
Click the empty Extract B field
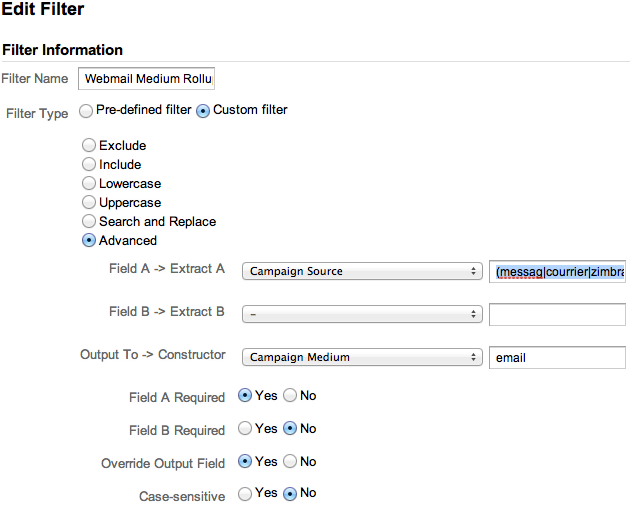coord(557,314)
